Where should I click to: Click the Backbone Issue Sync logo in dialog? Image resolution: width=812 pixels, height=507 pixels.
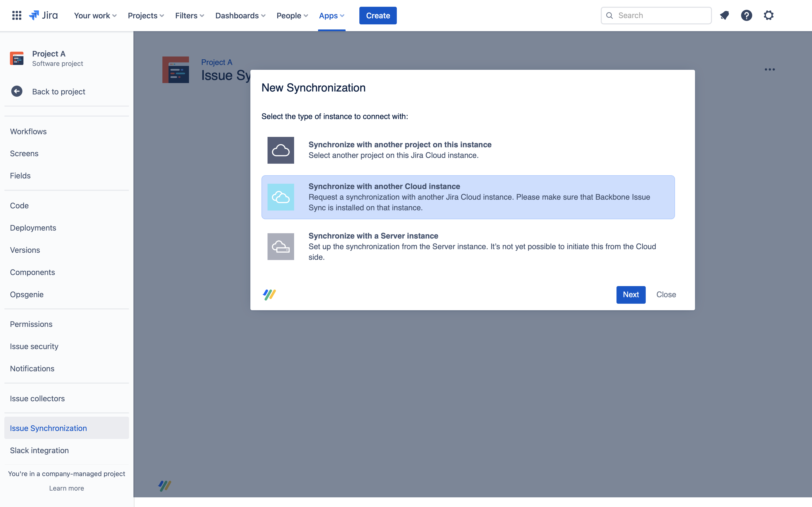(269, 294)
